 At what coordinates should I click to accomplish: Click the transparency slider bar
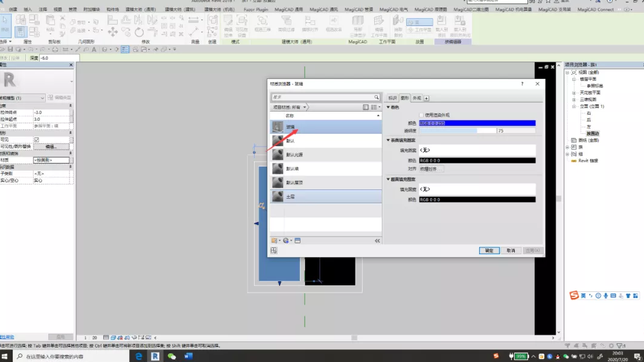point(457,130)
